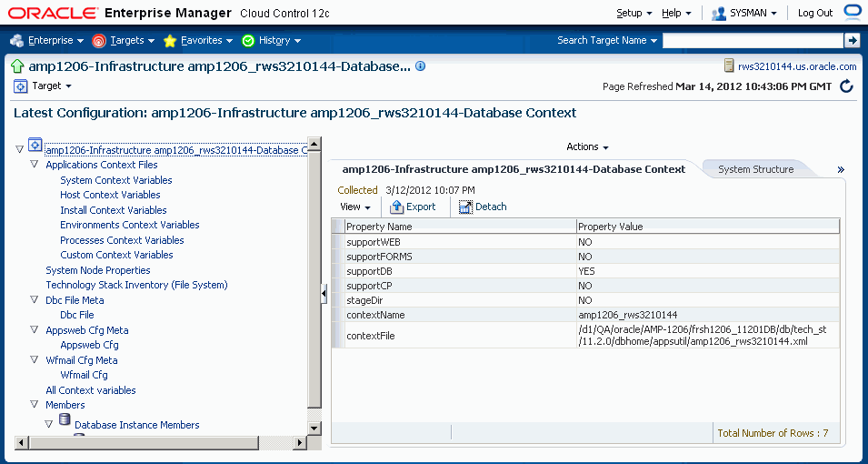Open the Help dropdown menu
This screenshot has height=464, width=868.
pyautogui.click(x=676, y=13)
